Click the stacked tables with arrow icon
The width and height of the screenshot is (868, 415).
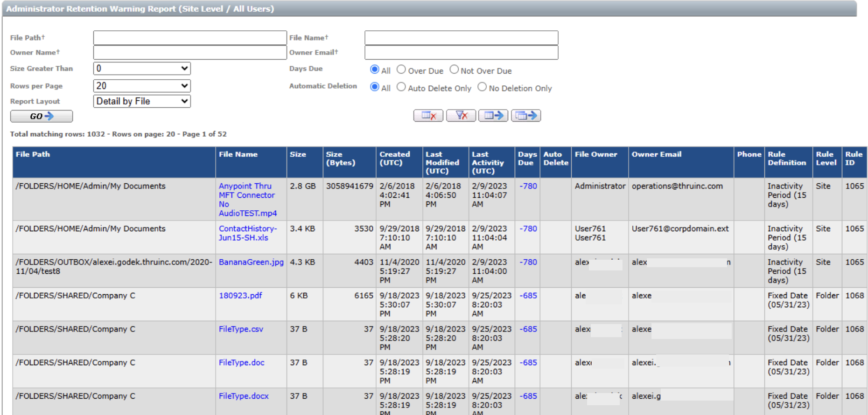coord(525,116)
